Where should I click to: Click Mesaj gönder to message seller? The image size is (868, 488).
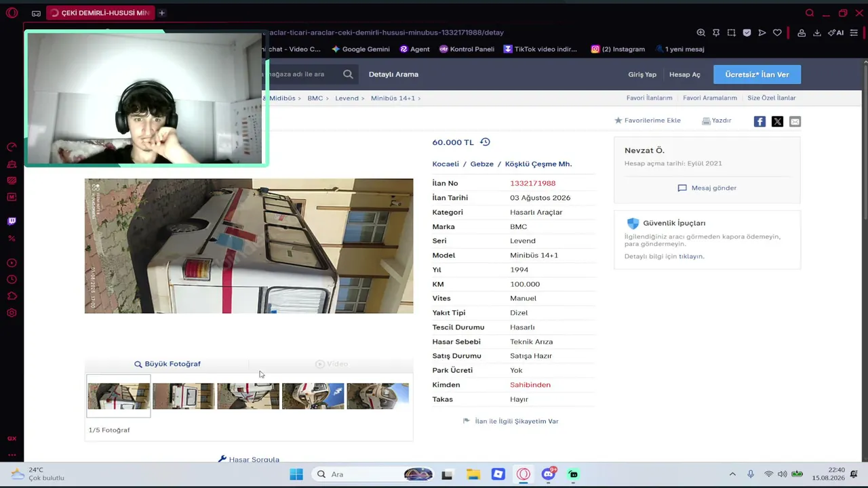point(707,188)
